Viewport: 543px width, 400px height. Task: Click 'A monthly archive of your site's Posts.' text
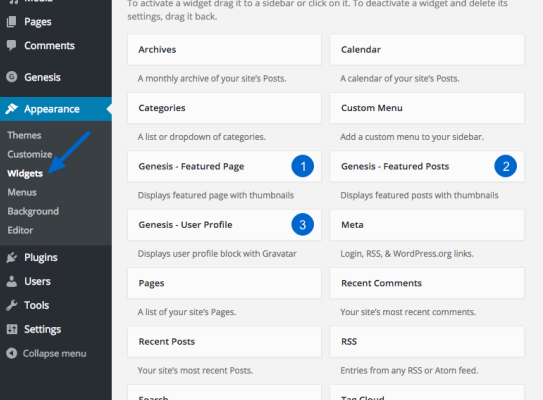click(x=212, y=79)
